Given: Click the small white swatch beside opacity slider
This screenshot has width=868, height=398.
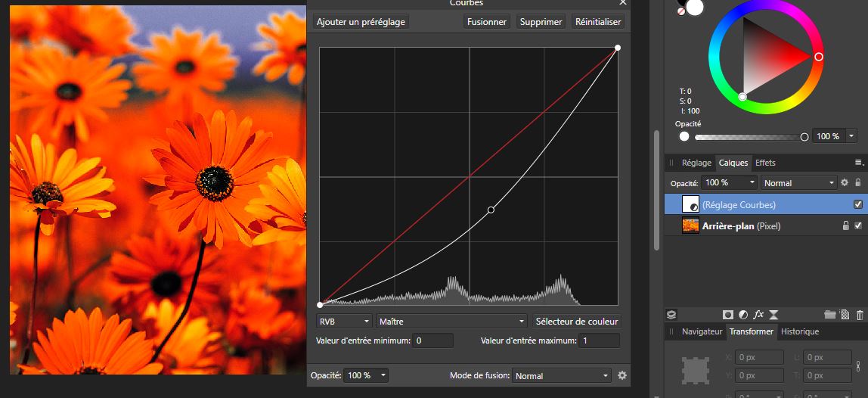Looking at the screenshot, I should pyautogui.click(x=684, y=136).
